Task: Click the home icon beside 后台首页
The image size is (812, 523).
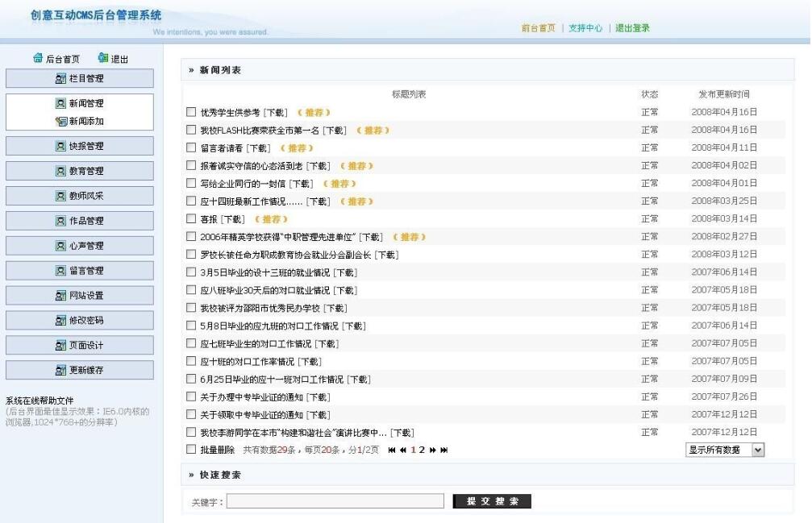Action: click(x=38, y=58)
